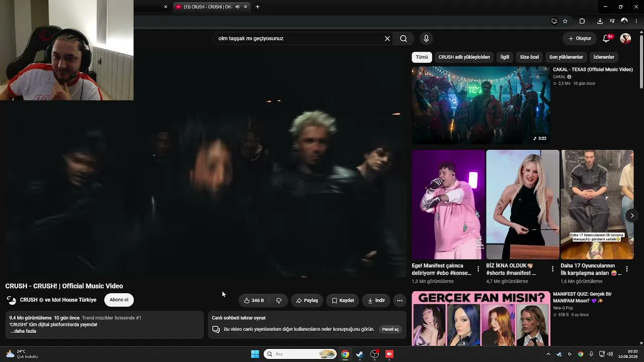Download the video with İndir
Viewport: 644px width, 362px height.
tap(376, 300)
